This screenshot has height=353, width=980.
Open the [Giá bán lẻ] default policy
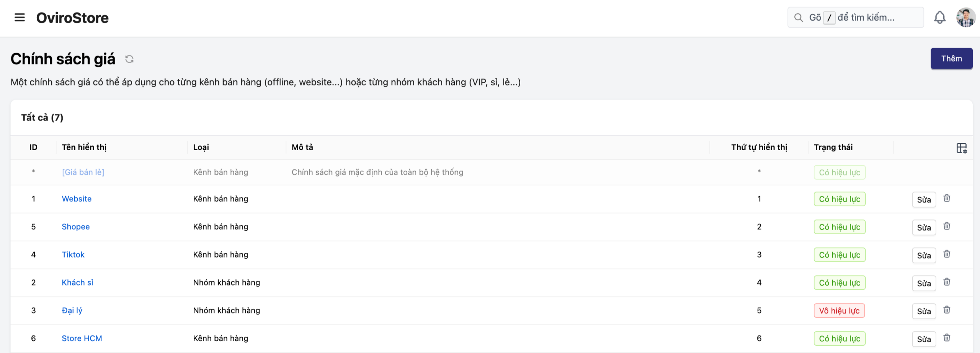click(x=83, y=172)
